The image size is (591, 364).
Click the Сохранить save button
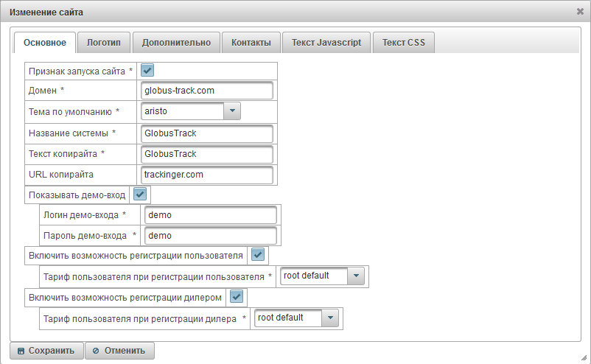[46, 351]
